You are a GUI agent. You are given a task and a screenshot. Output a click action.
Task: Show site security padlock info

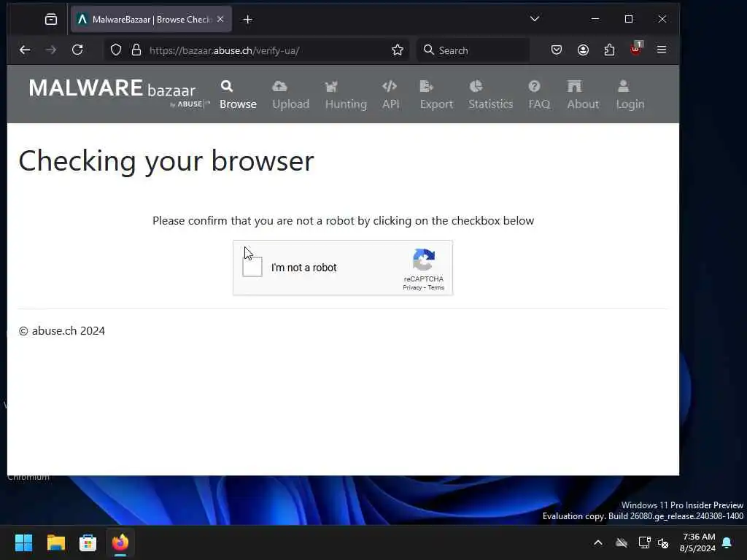click(136, 50)
